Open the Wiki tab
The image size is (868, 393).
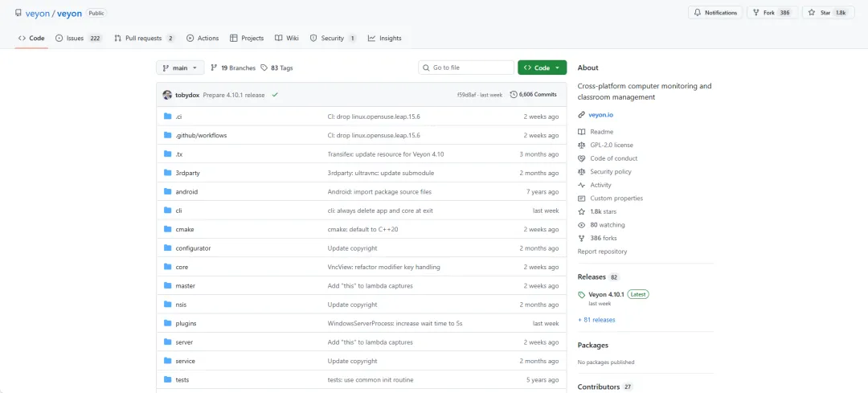287,39
